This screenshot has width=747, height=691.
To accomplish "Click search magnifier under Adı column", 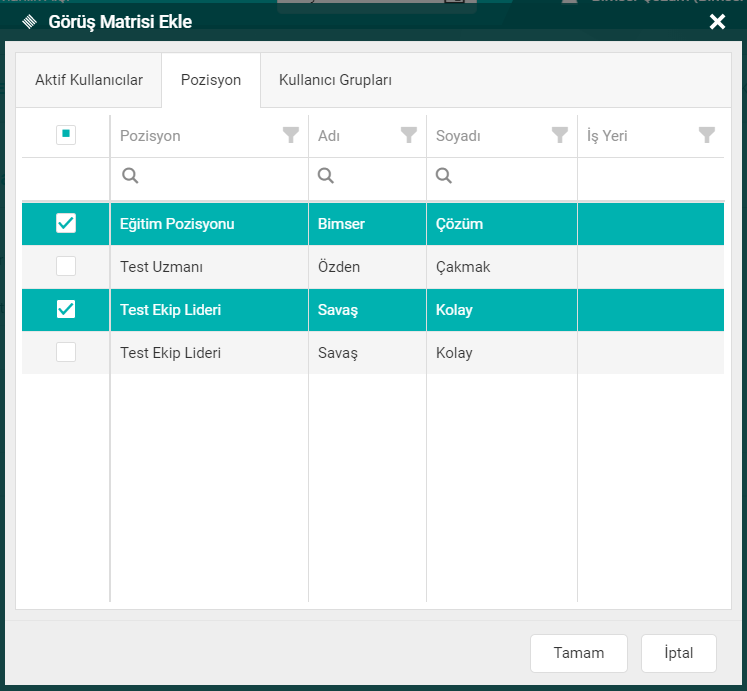I will tap(326, 176).
